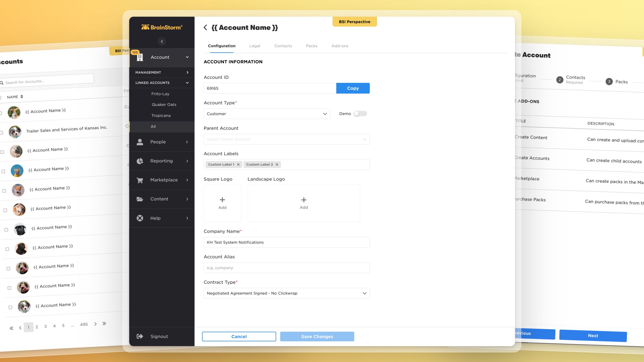The width and height of the screenshot is (644, 362).
Task: Click the Signout icon
Action: 140,337
